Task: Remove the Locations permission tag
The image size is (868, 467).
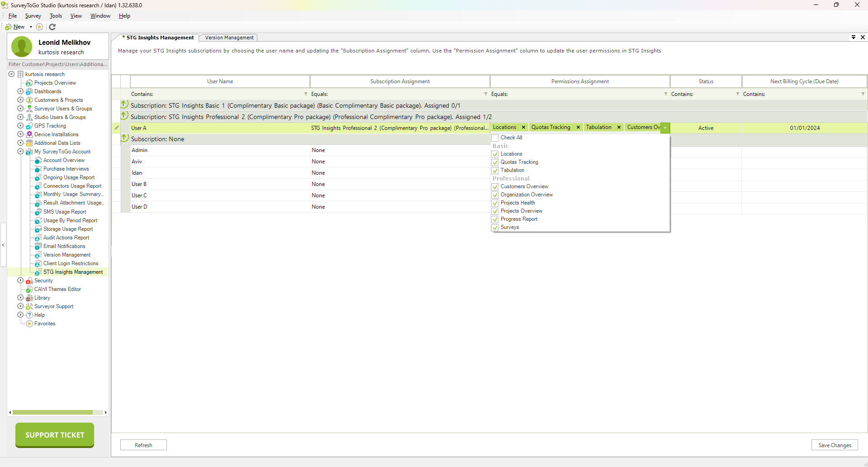Action: click(x=523, y=128)
